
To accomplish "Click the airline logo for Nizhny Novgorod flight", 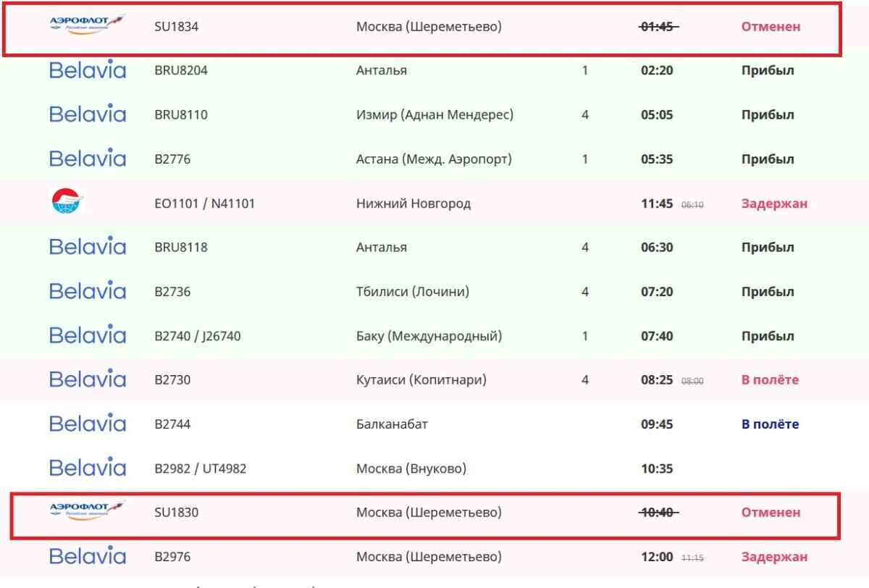I will [x=68, y=202].
